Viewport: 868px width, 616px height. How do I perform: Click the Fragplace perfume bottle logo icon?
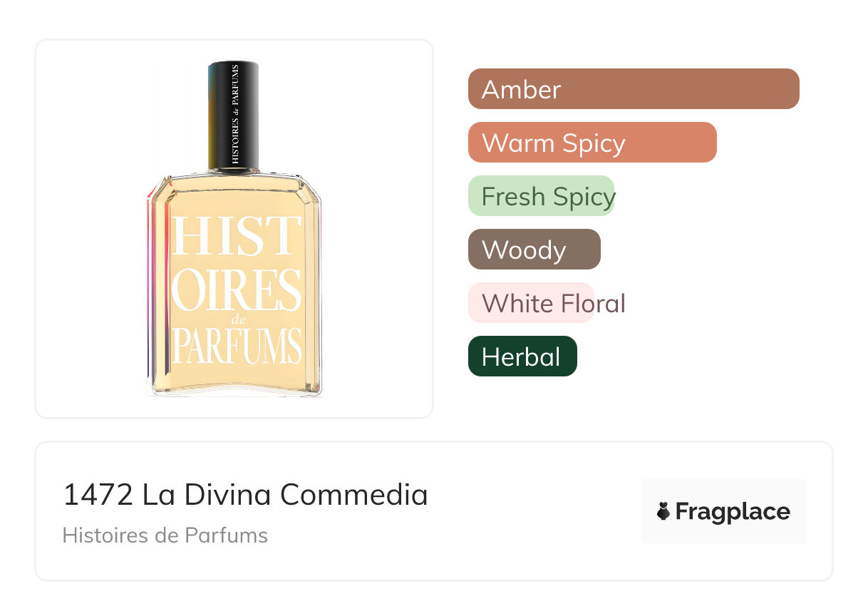[663, 511]
